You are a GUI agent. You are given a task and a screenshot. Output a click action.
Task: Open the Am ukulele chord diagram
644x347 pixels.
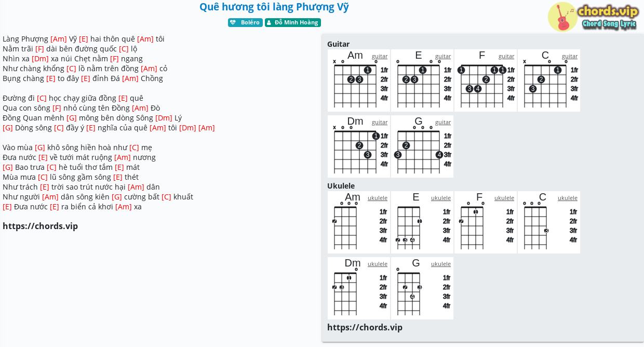(x=359, y=225)
